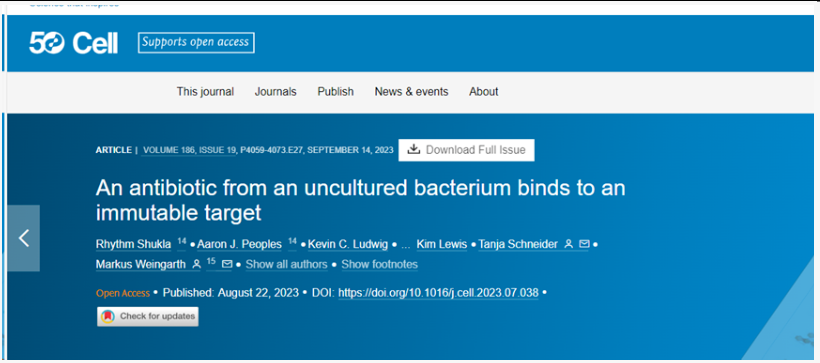The width and height of the screenshot is (820, 363).
Task: Click Markus Weingarth's email envelope icon
Action: 227,264
